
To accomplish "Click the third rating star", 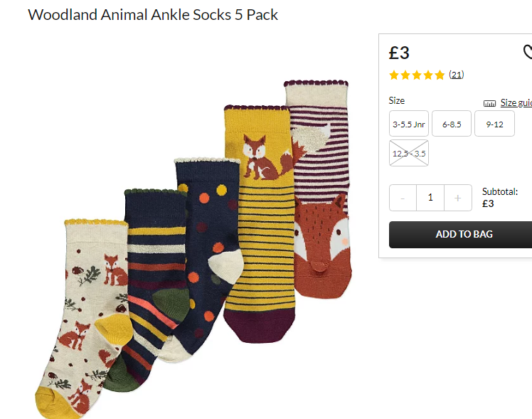I will [x=417, y=75].
